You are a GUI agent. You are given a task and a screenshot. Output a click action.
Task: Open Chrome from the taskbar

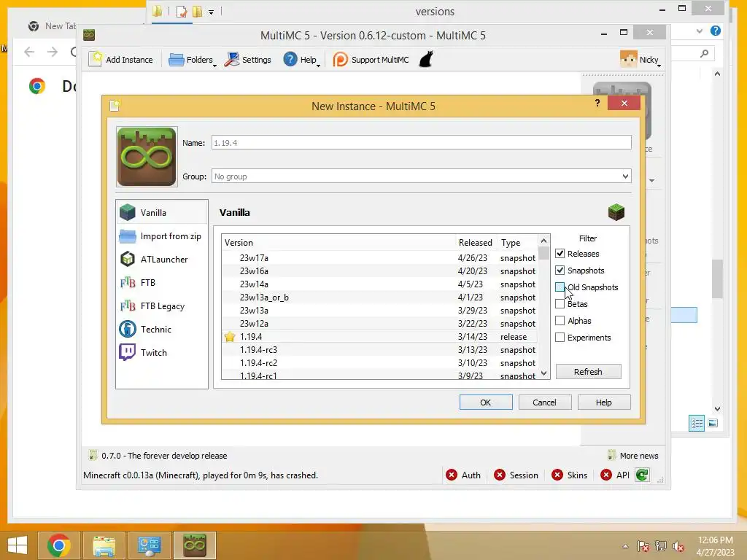59,545
